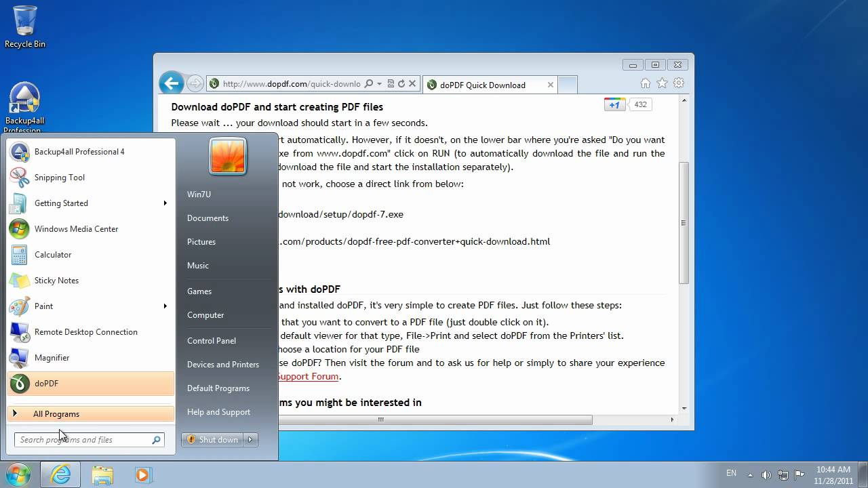This screenshot has width=868, height=488.
Task: Open Favorites star in Internet Explorer
Action: point(662,83)
